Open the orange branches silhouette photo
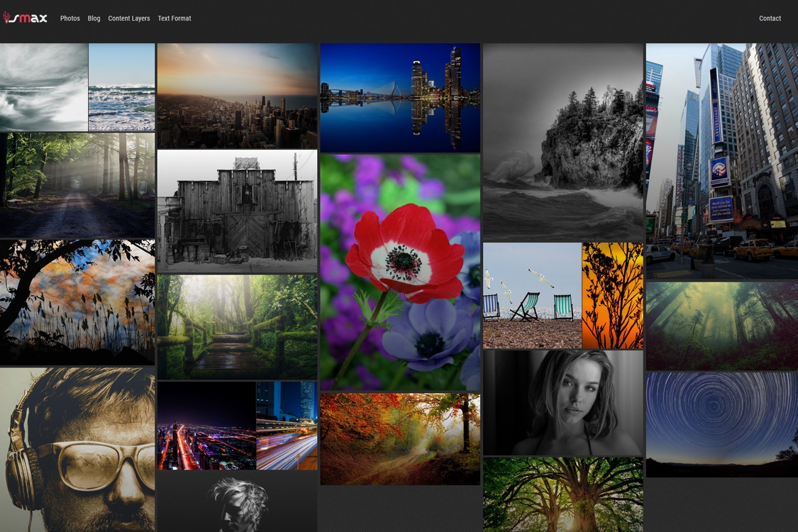Image resolution: width=798 pixels, height=532 pixels. 613,296
